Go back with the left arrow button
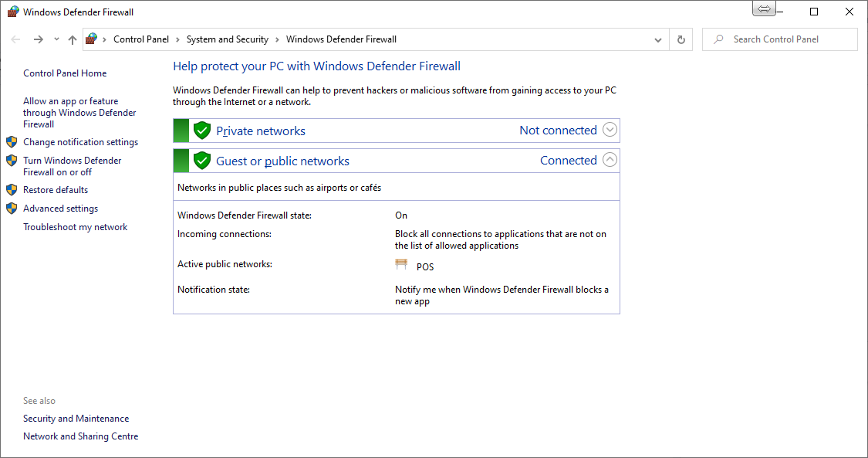Viewport: 868px width, 458px height. pos(15,39)
